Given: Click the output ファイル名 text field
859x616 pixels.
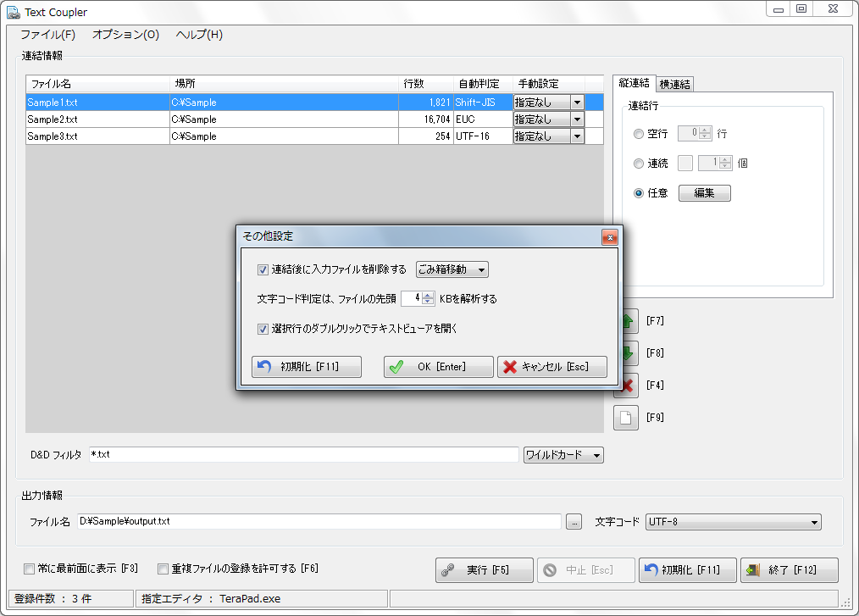Looking at the screenshot, I should (319, 522).
